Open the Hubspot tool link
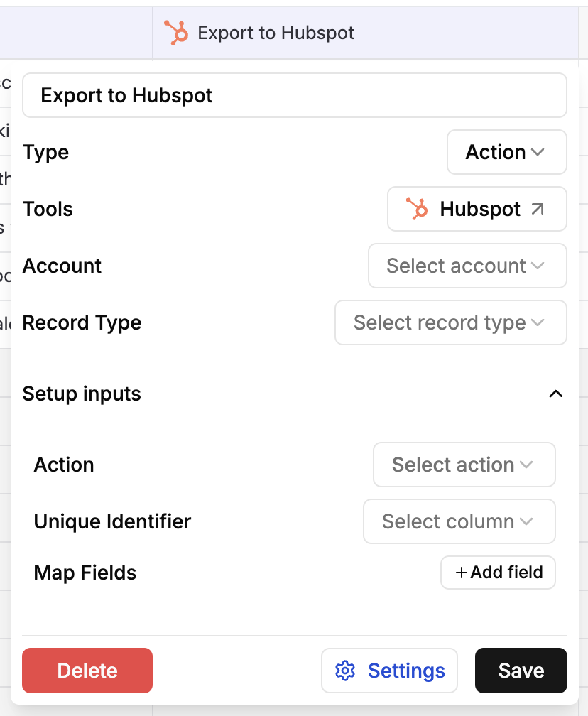 (477, 209)
